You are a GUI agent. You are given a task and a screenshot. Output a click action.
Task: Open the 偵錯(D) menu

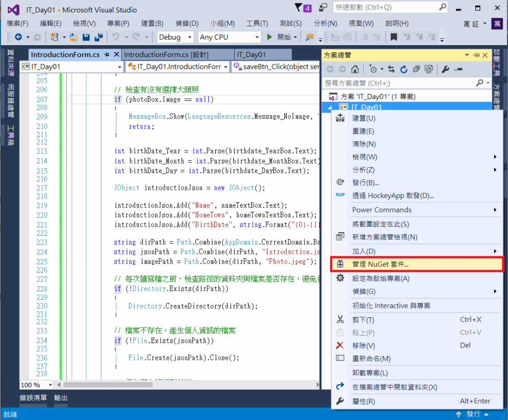click(x=187, y=23)
